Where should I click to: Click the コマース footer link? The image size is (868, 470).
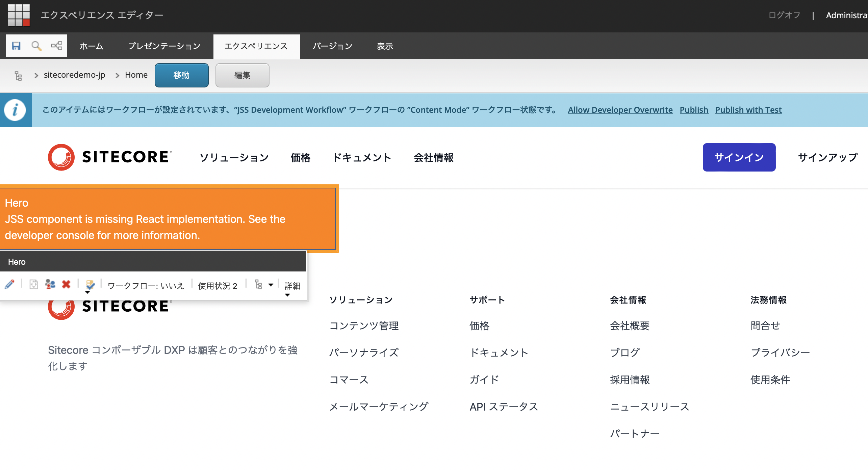point(349,380)
